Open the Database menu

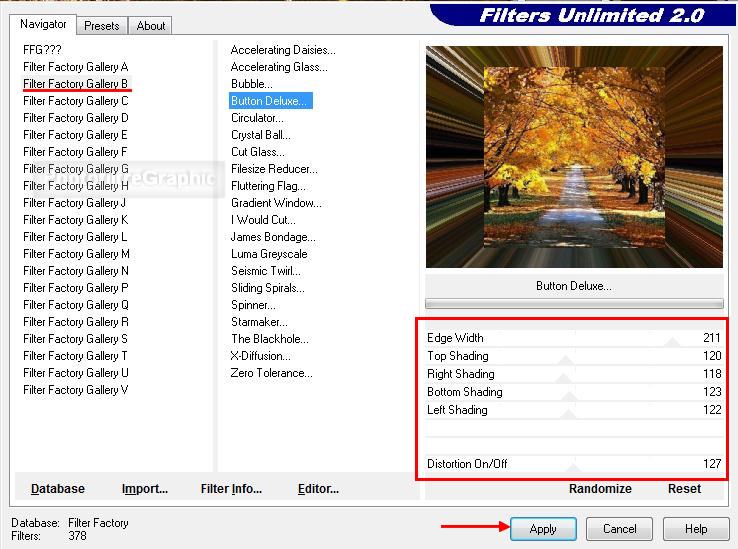pos(58,489)
